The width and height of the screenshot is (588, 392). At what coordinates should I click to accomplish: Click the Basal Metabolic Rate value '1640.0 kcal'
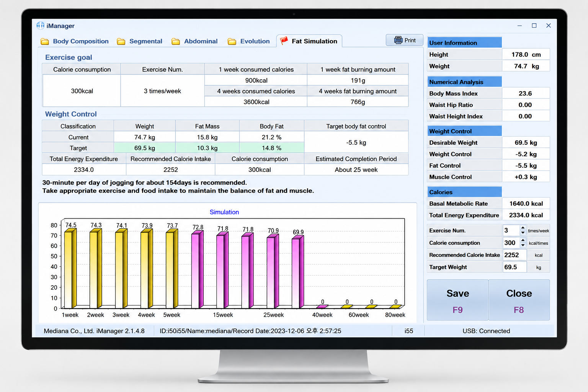526,204
